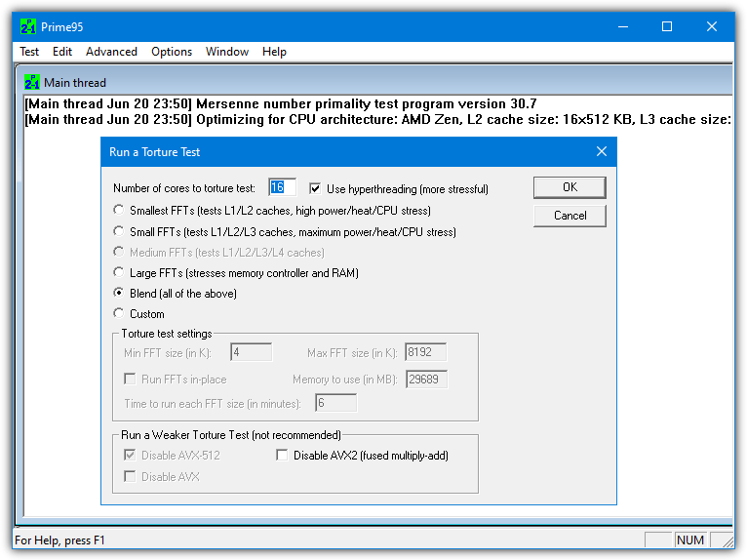Focus the number of cores field
Image resolution: width=747 pixels, height=560 pixels.
pyautogui.click(x=282, y=187)
